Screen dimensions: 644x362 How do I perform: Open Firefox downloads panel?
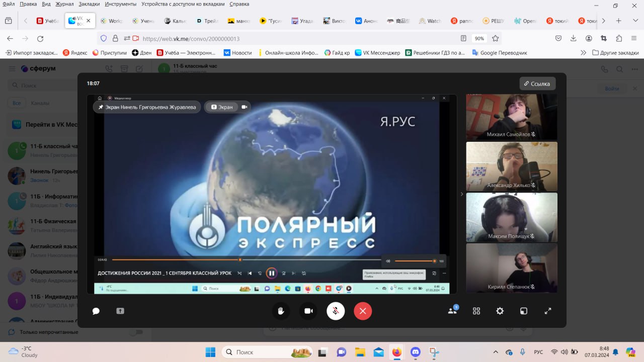(x=573, y=38)
